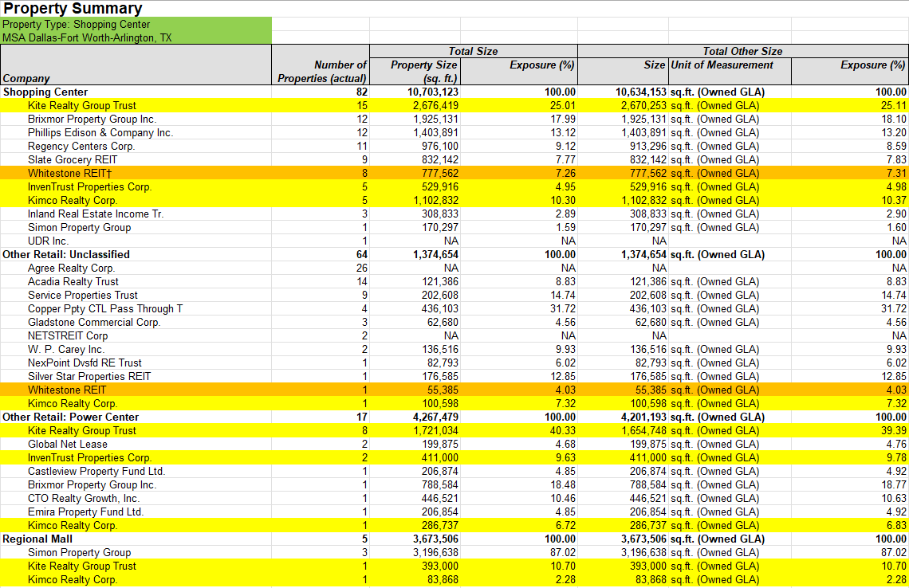Click the Company column header
Viewport: 909px width, 588px height.
coord(26,78)
